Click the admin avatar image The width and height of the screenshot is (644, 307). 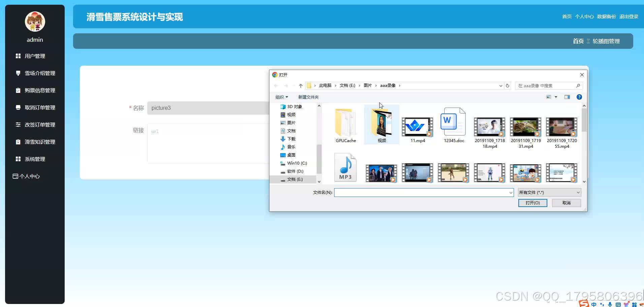(35, 22)
